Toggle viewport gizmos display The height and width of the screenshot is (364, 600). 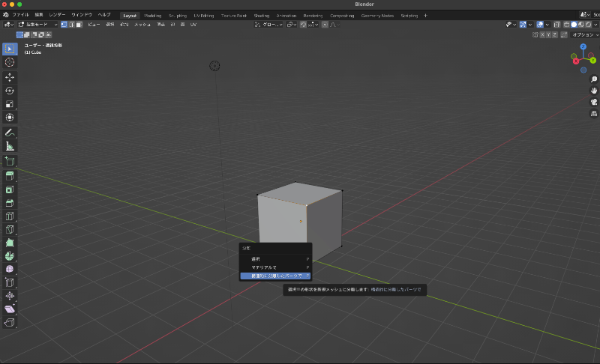[523, 25]
